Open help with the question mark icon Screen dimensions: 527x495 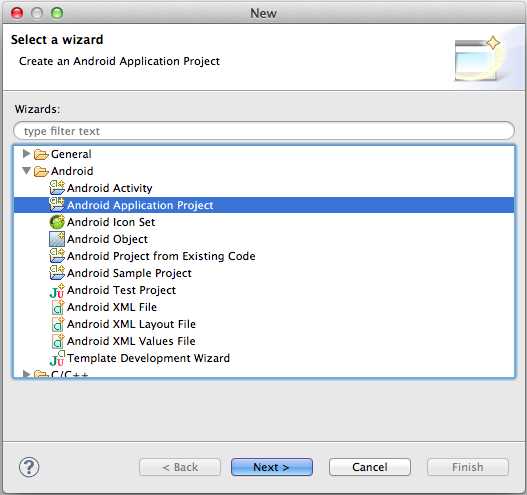[29, 467]
